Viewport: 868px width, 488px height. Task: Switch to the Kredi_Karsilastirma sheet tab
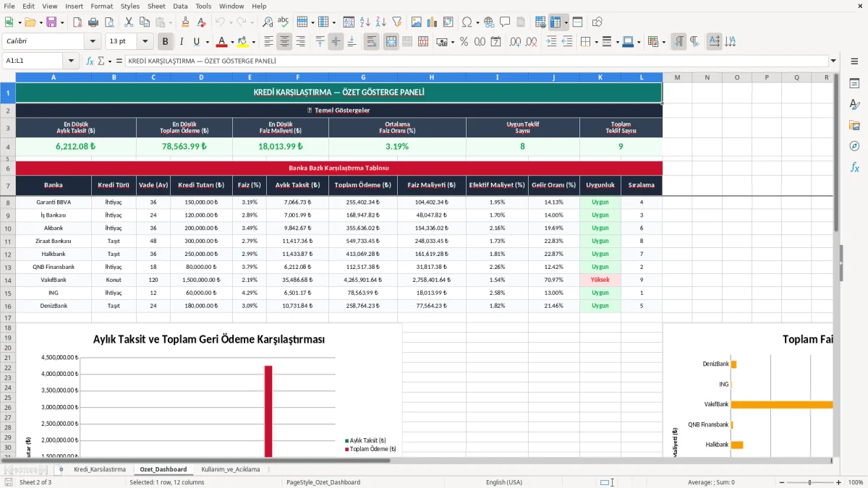point(100,469)
